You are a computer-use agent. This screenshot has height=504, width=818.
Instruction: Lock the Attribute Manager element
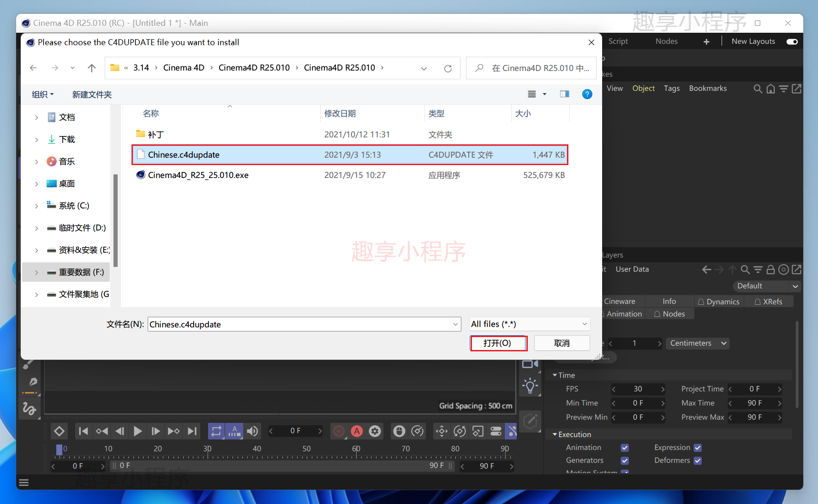770,269
